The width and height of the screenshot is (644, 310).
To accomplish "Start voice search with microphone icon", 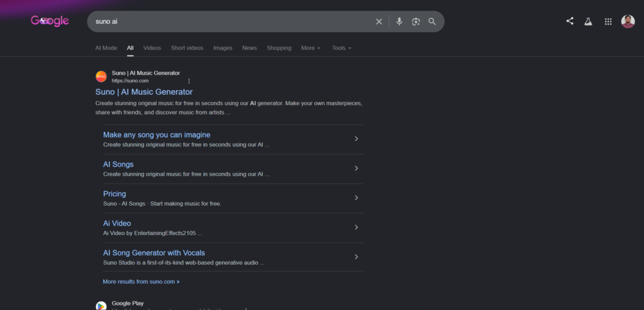I will click(399, 21).
